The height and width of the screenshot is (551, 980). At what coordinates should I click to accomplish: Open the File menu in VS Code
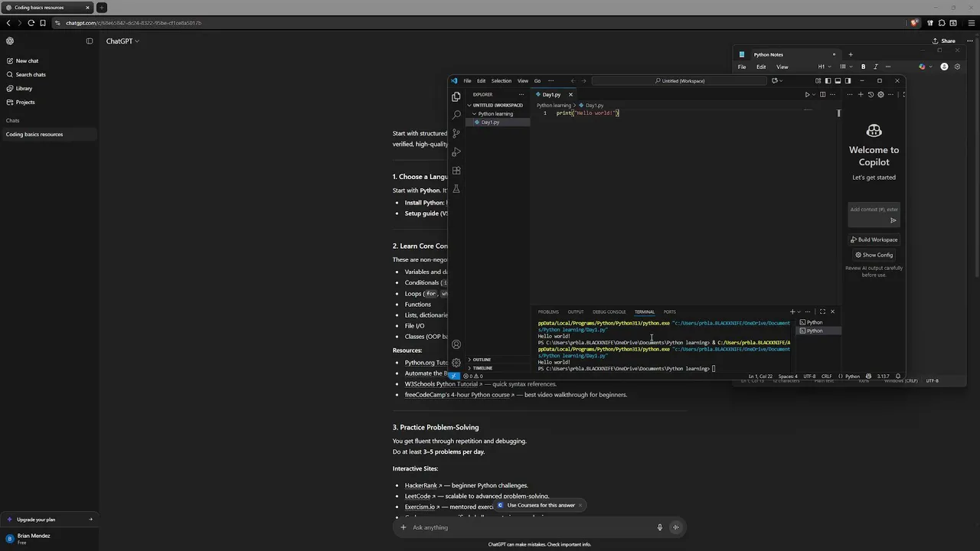coord(467,80)
